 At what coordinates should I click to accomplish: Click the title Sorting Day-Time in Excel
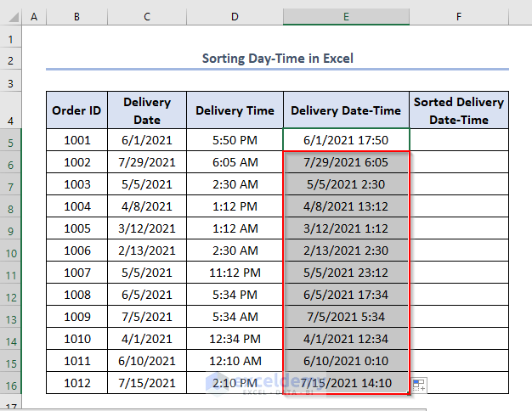(x=277, y=59)
